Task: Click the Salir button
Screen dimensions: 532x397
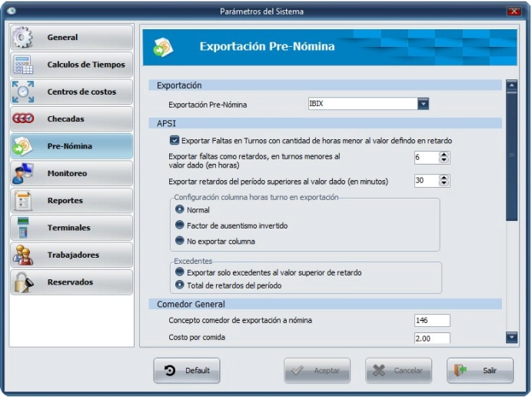Action: point(480,370)
